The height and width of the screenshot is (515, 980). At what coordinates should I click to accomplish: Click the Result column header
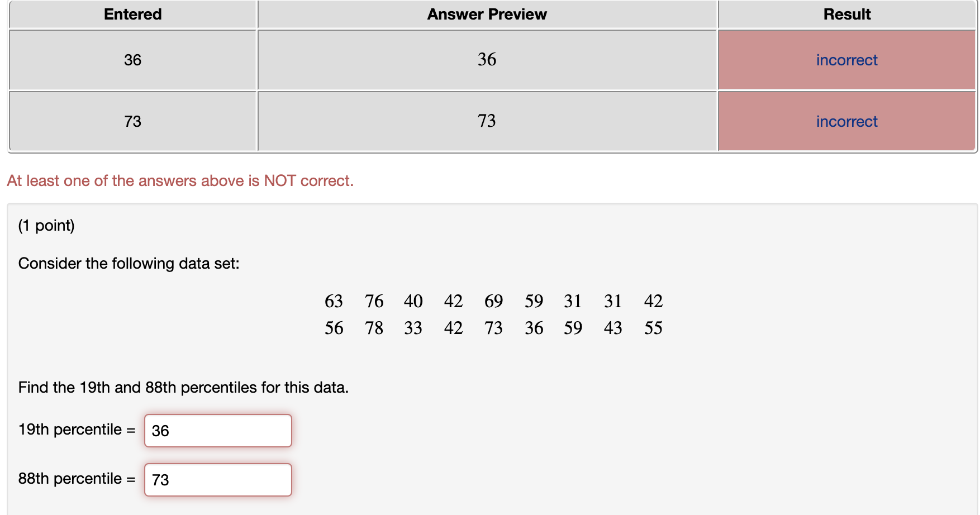(846, 14)
